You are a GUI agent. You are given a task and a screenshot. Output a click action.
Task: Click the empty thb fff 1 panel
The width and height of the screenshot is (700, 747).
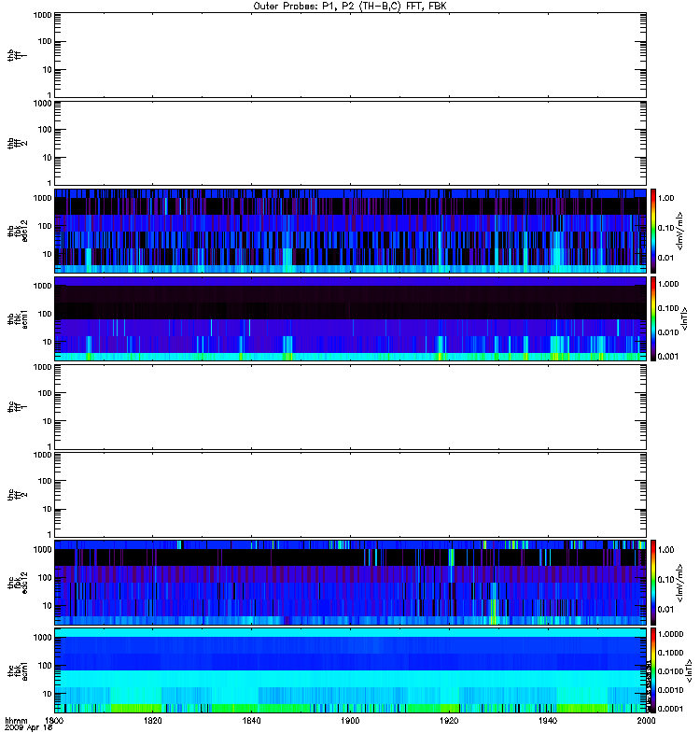[350, 55]
